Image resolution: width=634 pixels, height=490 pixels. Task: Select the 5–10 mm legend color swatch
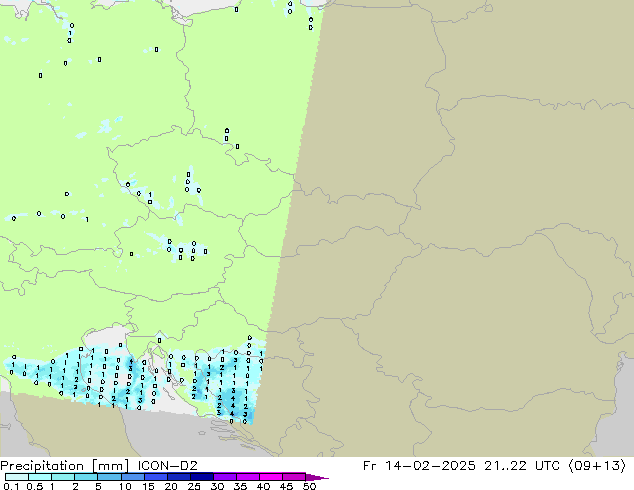(109, 477)
